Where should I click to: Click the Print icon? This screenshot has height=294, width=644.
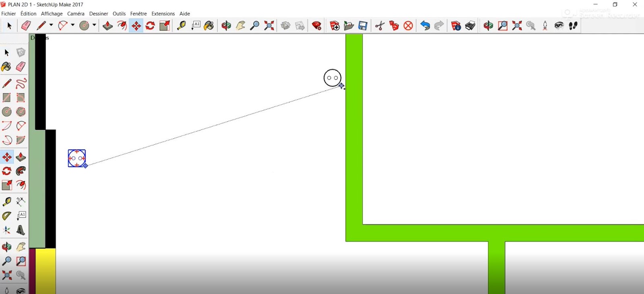pos(470,26)
